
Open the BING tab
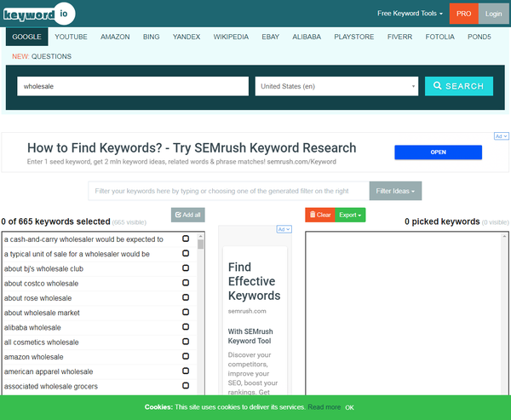[152, 37]
